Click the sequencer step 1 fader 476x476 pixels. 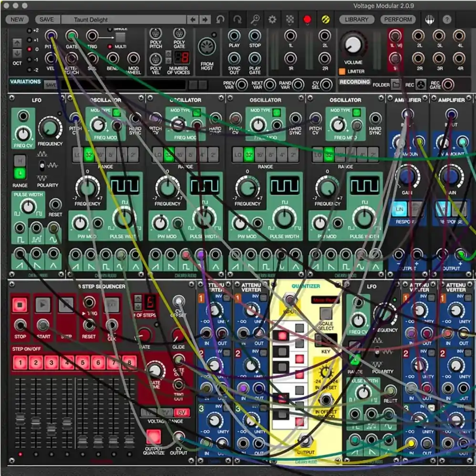coord(21,419)
